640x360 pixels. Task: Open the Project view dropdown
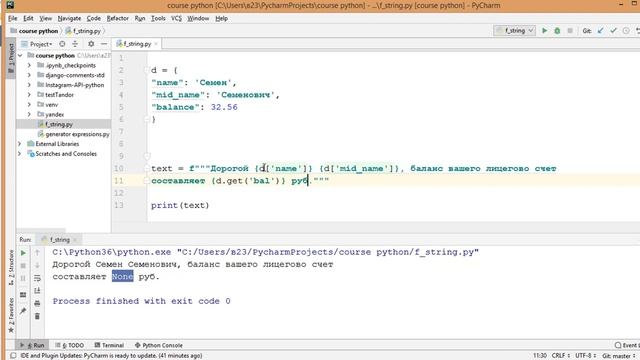click(x=41, y=44)
